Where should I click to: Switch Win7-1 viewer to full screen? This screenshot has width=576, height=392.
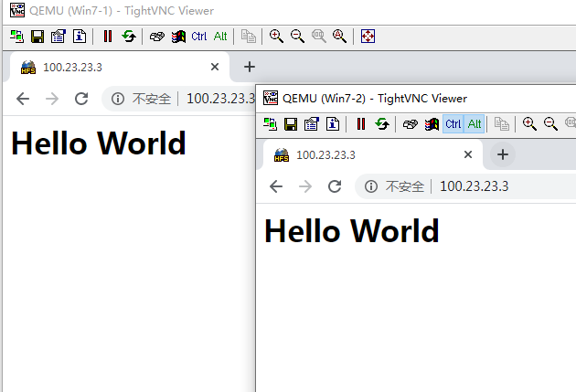click(x=368, y=37)
